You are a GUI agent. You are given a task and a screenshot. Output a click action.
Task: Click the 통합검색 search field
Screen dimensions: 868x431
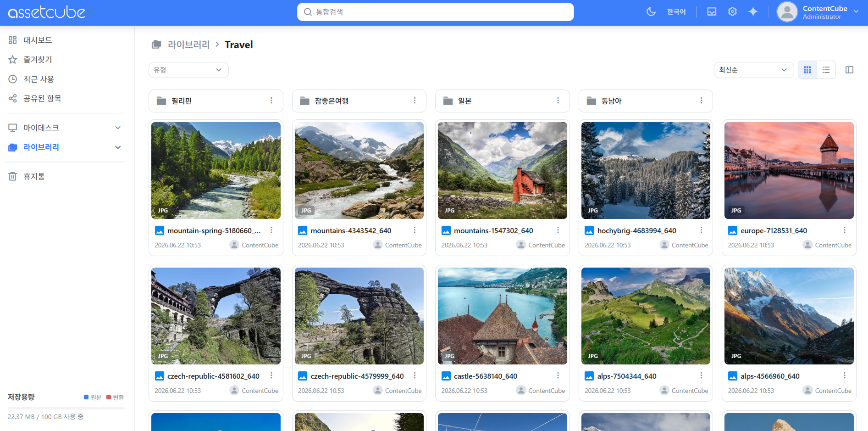click(x=436, y=12)
